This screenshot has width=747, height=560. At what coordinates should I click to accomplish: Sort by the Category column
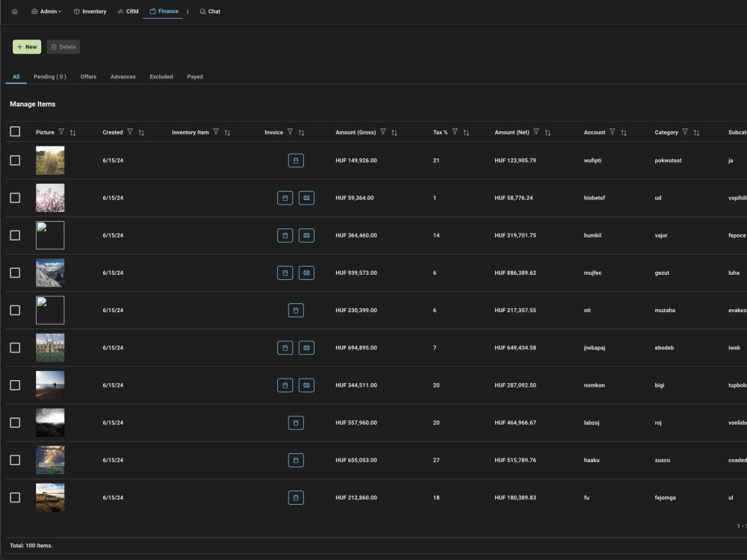(696, 132)
